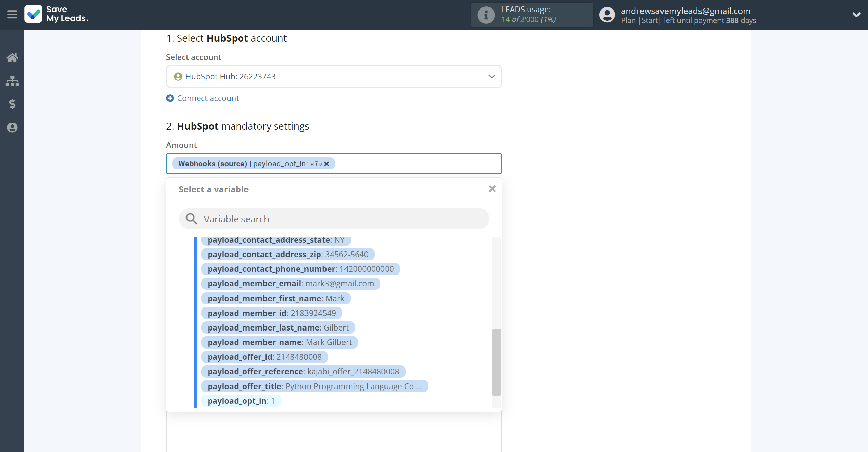Click the search magnifier icon
This screenshot has width=868, height=452.
[x=191, y=219]
